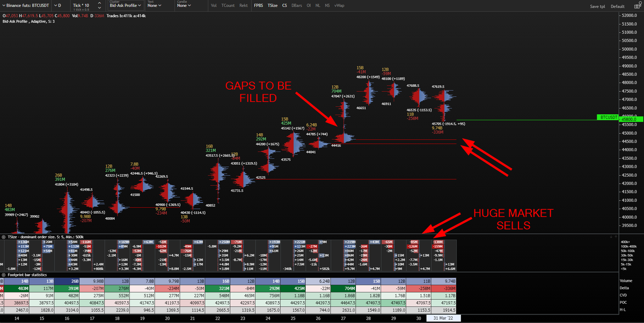Click the 48200 (+1549) candle label

coord(369,77)
